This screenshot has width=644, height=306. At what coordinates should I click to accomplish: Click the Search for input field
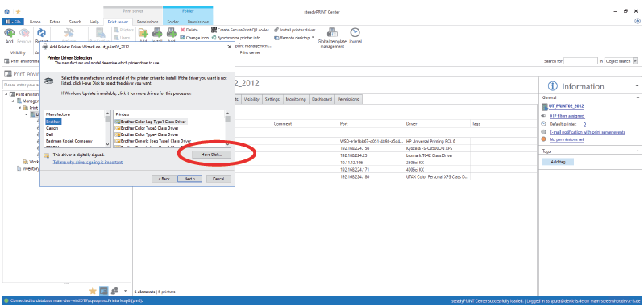(580, 61)
